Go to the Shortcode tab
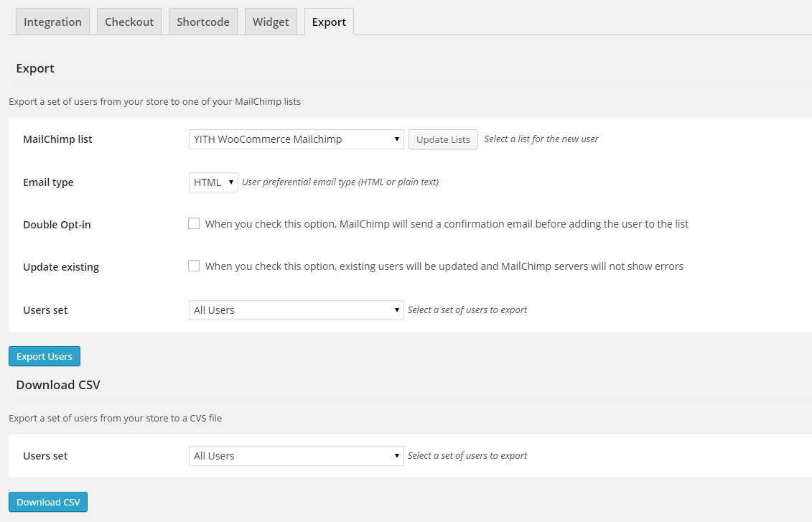This screenshot has height=522, width=812. click(203, 22)
